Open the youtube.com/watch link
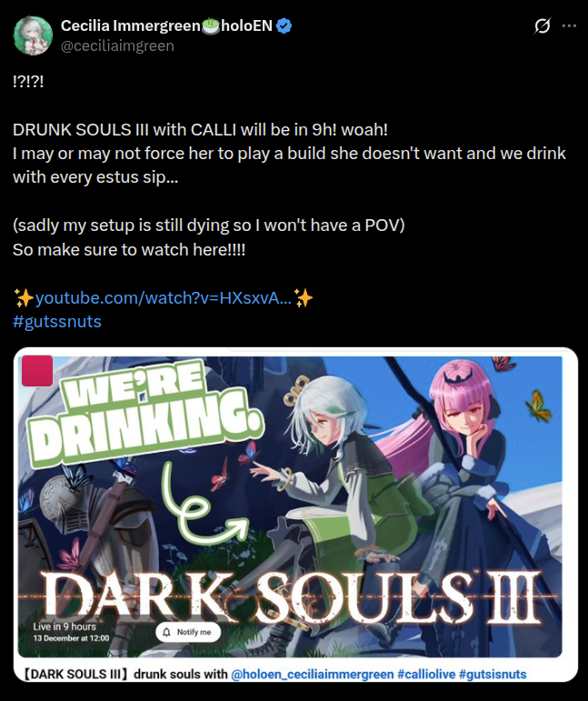 pyautogui.click(x=163, y=297)
